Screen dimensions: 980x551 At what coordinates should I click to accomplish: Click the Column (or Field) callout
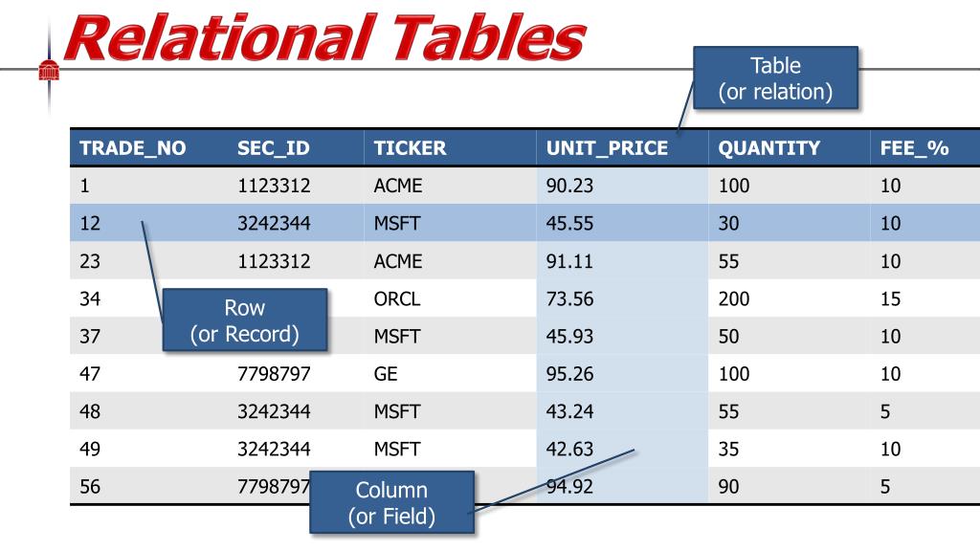click(391, 502)
